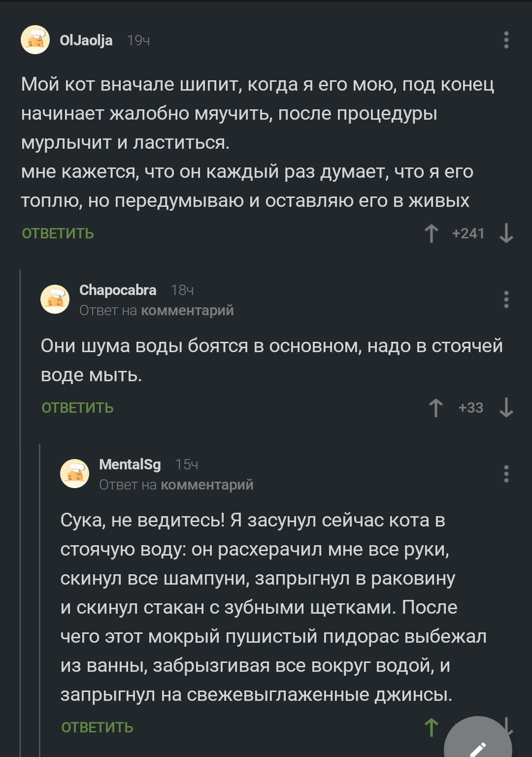Open three-dot menu on OlJaolja's comment
The height and width of the screenshot is (757, 532).
(x=506, y=40)
